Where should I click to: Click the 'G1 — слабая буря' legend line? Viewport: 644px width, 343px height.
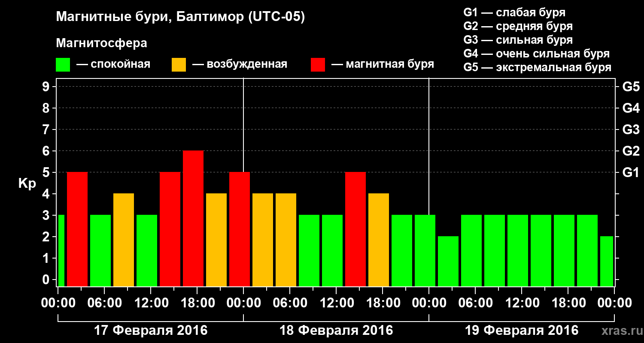[x=514, y=12]
